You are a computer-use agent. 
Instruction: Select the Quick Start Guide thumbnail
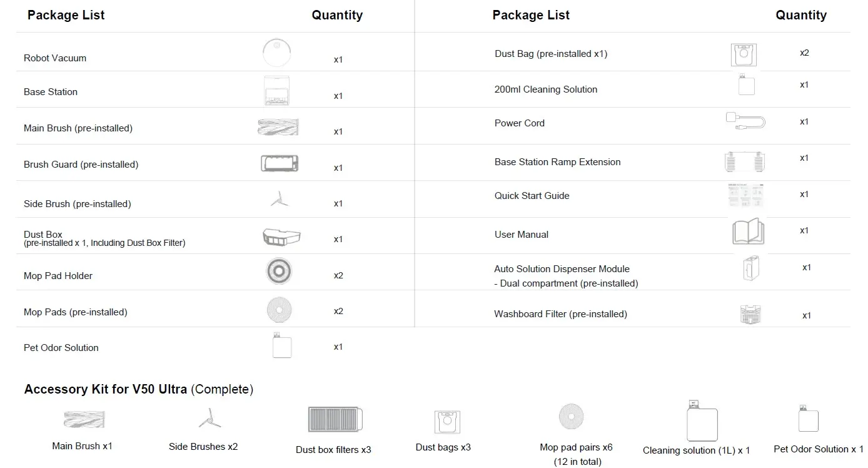coord(747,196)
